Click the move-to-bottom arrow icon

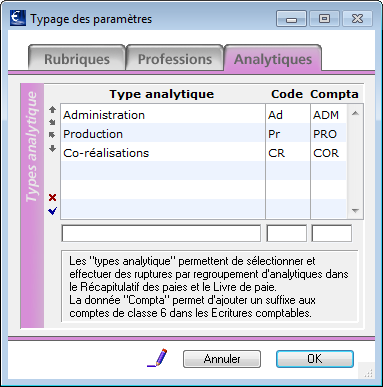pos(52,148)
